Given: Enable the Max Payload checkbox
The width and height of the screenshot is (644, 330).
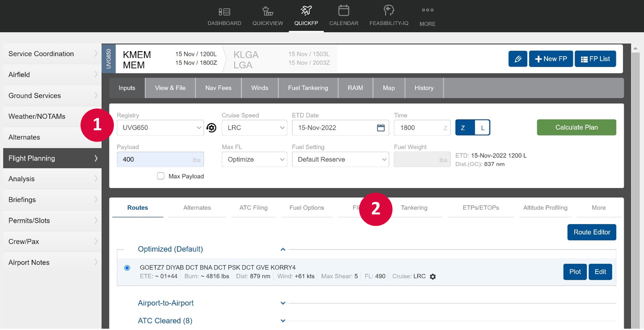Looking at the screenshot, I should pyautogui.click(x=161, y=176).
